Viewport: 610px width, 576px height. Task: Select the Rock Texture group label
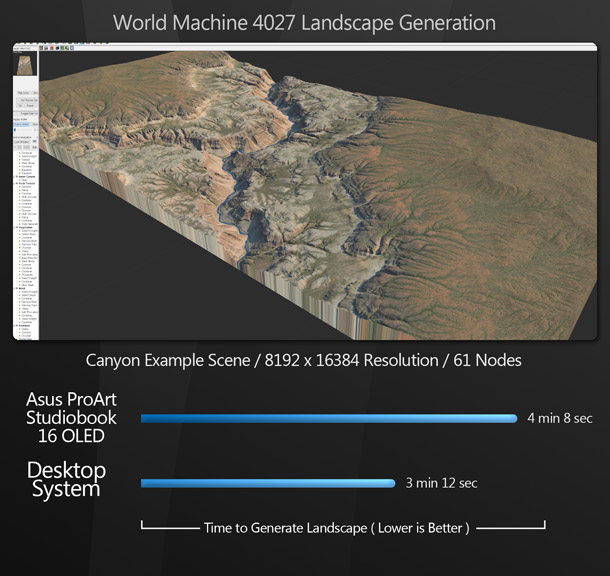click(x=27, y=183)
